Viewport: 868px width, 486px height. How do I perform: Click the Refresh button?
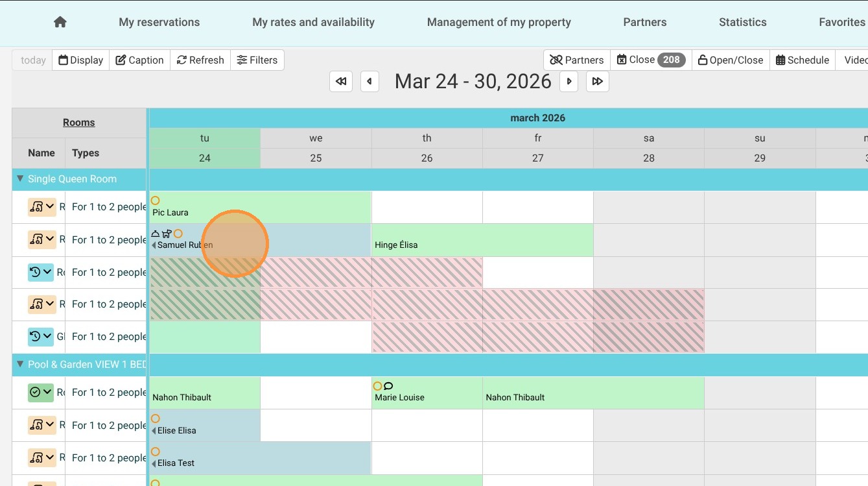click(200, 60)
